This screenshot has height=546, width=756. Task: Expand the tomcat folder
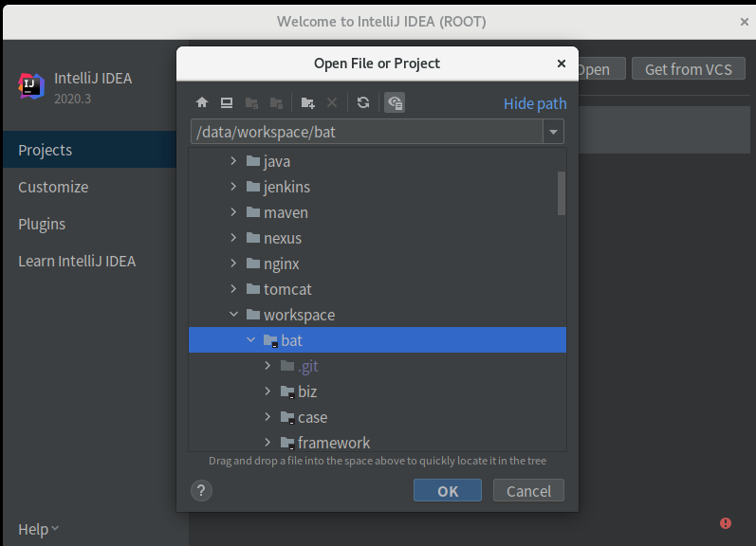(x=233, y=289)
